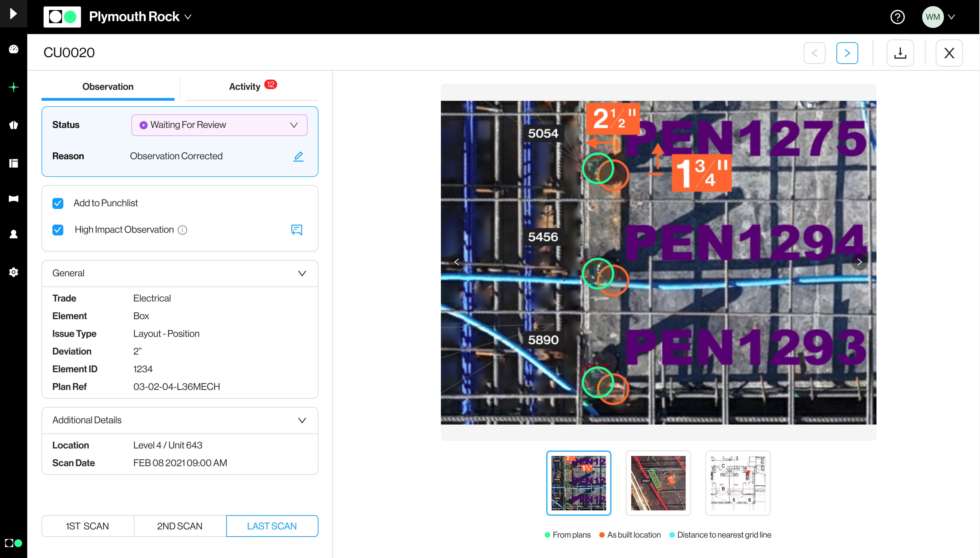
Task: Click the logo icon at sidebar bottom
Action: [x=13, y=543]
